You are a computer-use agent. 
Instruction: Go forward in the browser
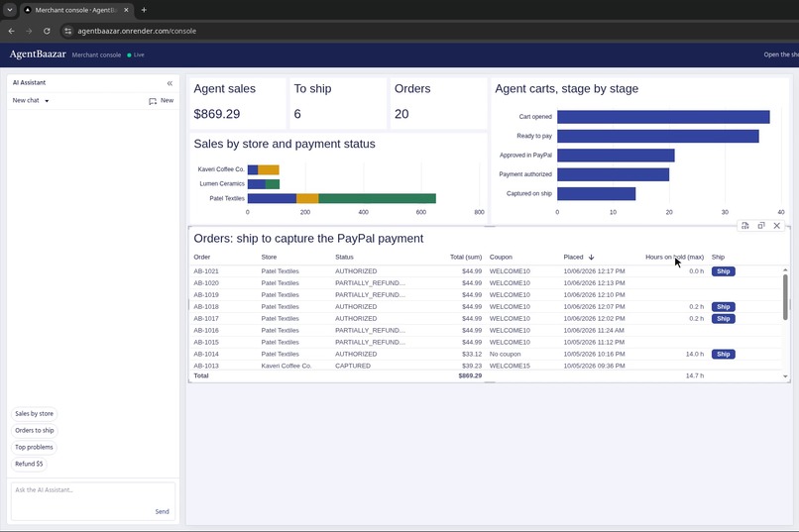[x=29, y=31]
